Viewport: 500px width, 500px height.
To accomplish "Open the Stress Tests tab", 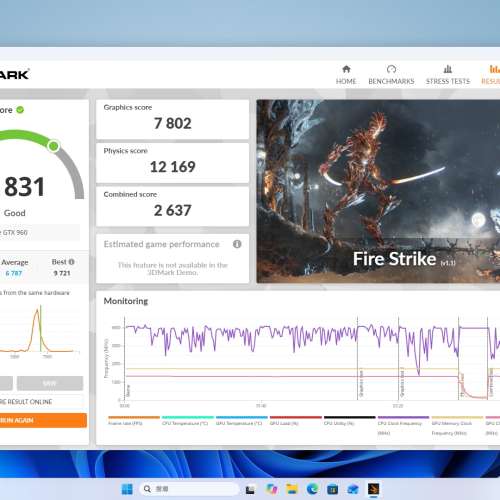I will 448,75.
